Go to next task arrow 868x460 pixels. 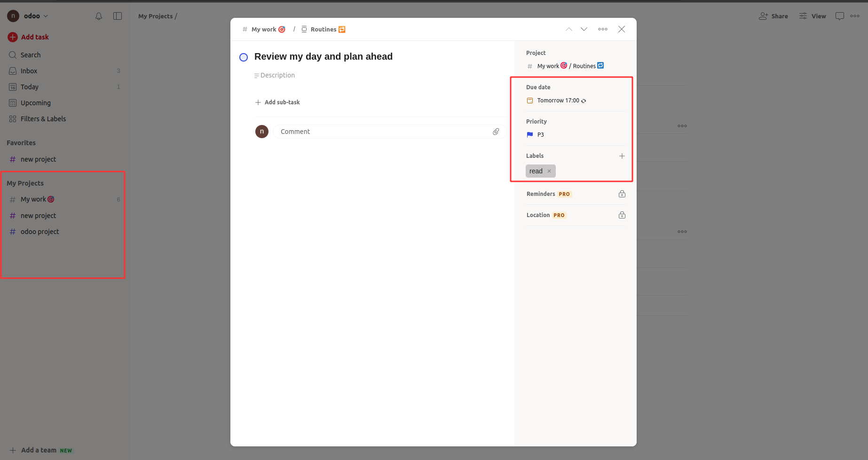584,29
